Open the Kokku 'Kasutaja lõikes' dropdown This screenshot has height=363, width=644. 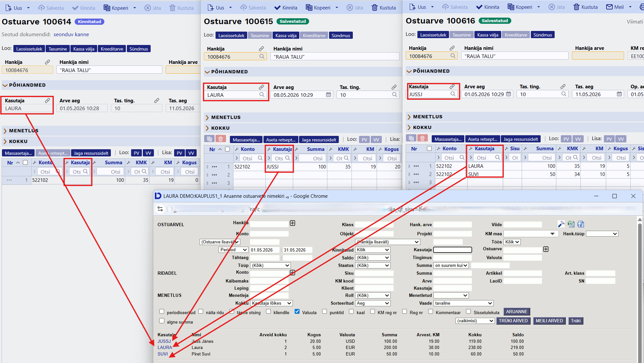[271, 303]
